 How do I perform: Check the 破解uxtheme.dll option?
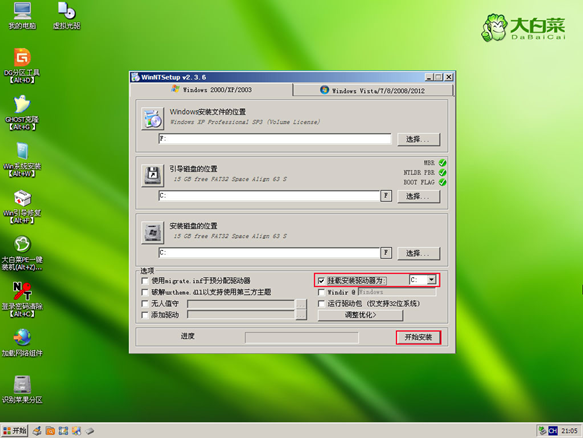145,292
